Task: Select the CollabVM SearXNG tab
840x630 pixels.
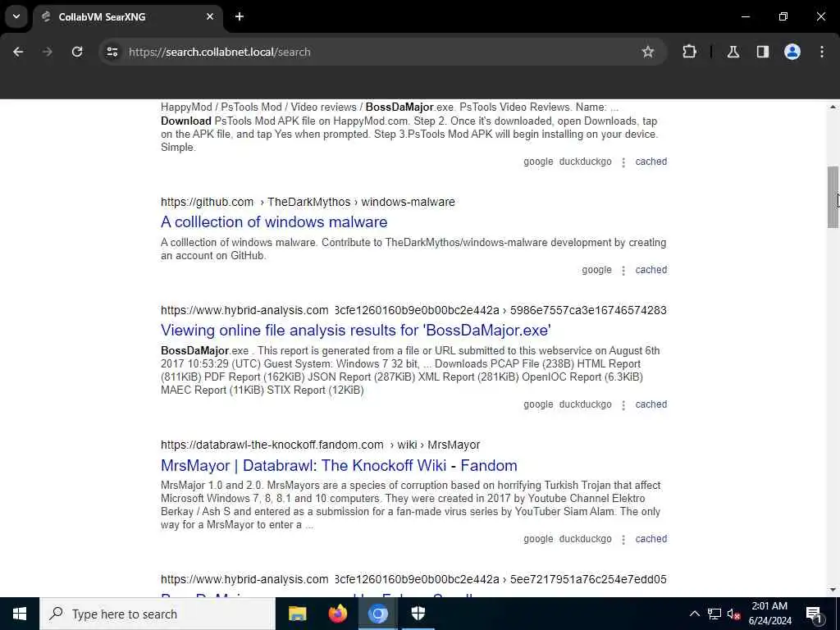Action: click(x=127, y=16)
